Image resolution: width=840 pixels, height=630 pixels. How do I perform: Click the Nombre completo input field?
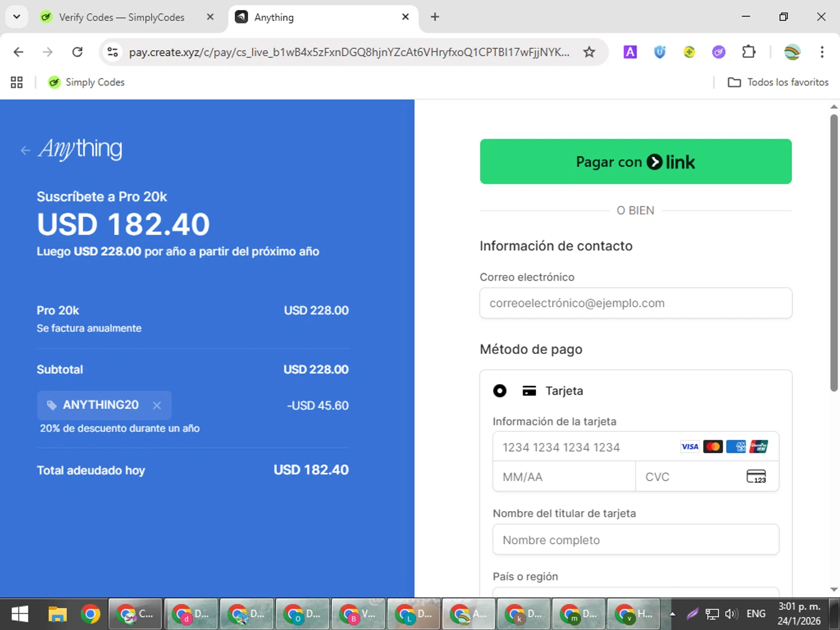click(x=636, y=540)
